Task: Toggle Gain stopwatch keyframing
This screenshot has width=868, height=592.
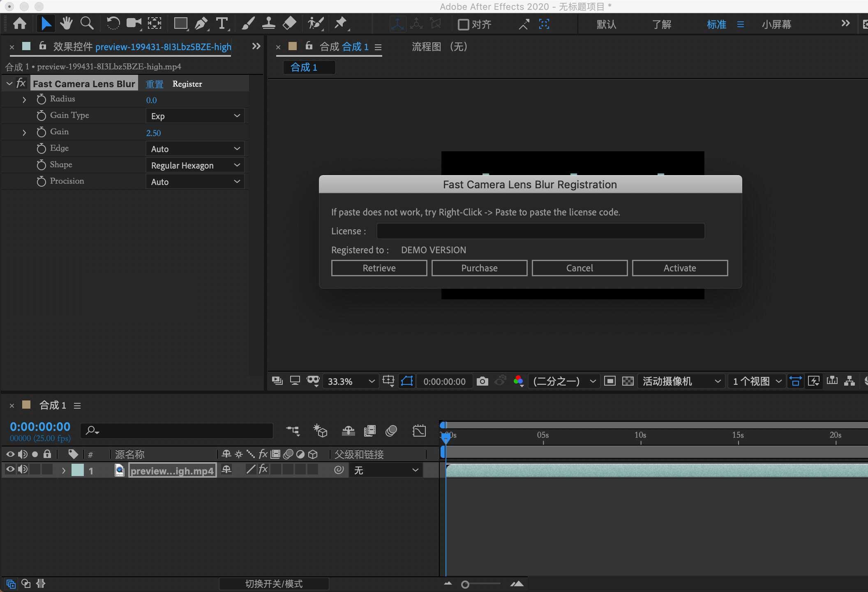Action: tap(41, 132)
